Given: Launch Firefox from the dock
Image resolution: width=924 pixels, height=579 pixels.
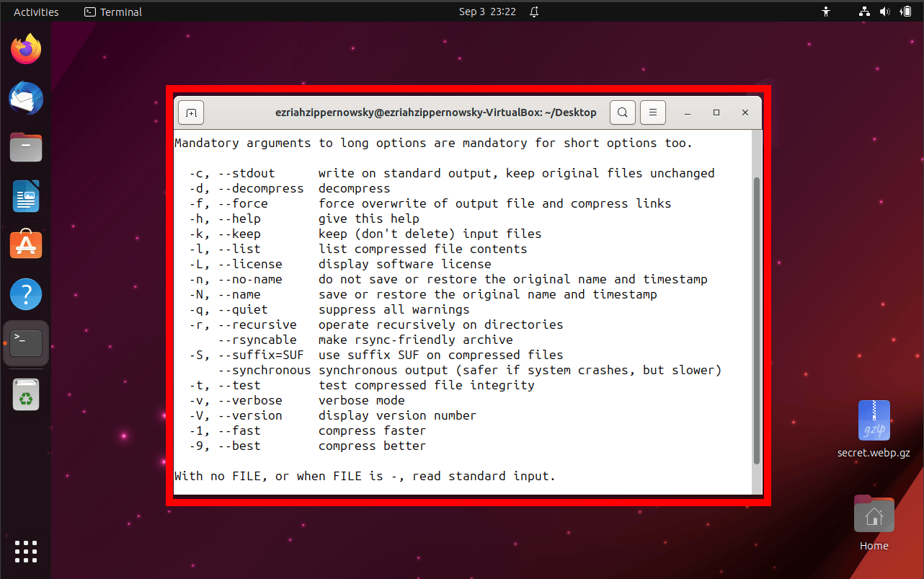Looking at the screenshot, I should point(25,48).
